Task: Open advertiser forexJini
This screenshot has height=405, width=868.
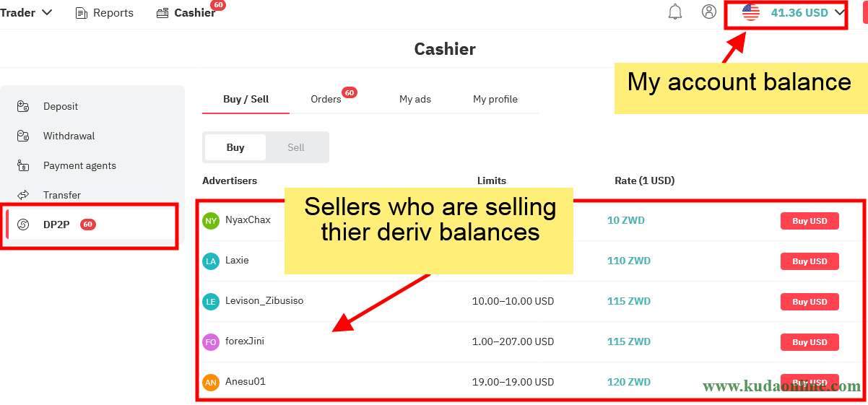Action: click(245, 341)
